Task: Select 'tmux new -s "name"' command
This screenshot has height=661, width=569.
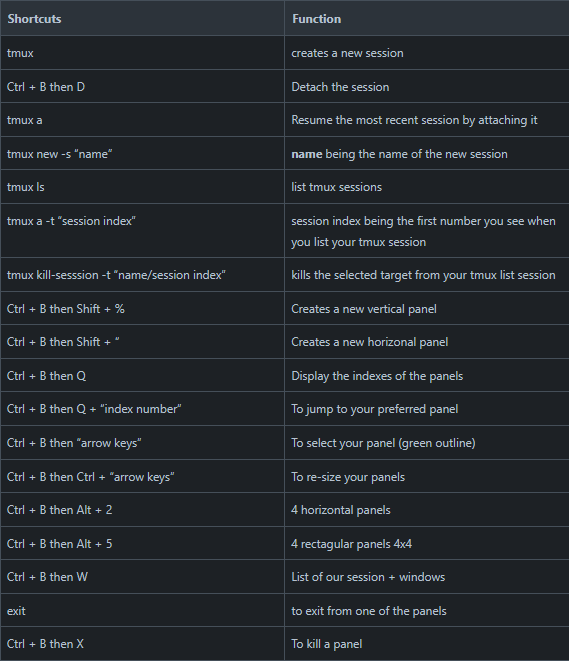Action: [x=59, y=154]
